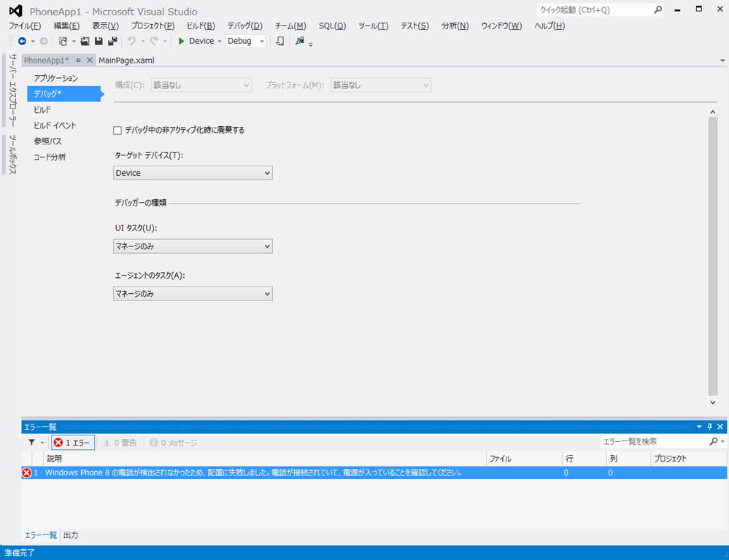Click the error list filter funnel icon
This screenshot has width=729, height=560.
(31, 443)
